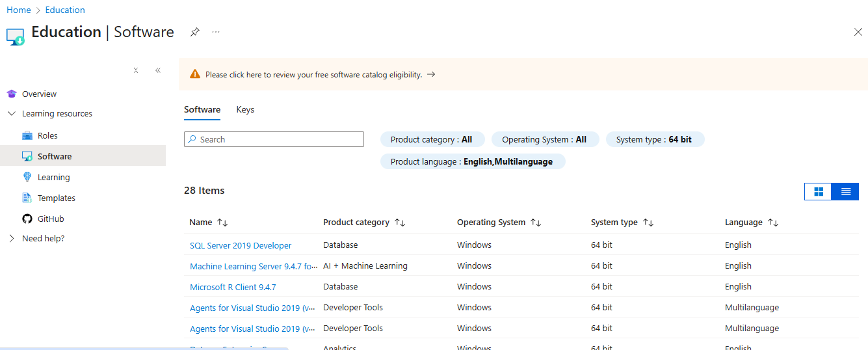This screenshot has width=868, height=350.
Task: Click the software Search field
Action: [274, 139]
